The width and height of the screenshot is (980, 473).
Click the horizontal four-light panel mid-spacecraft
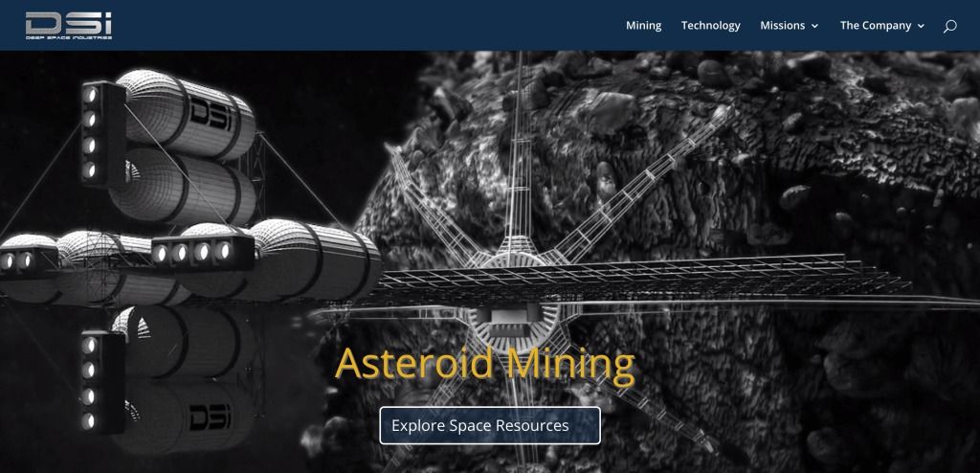(191, 252)
